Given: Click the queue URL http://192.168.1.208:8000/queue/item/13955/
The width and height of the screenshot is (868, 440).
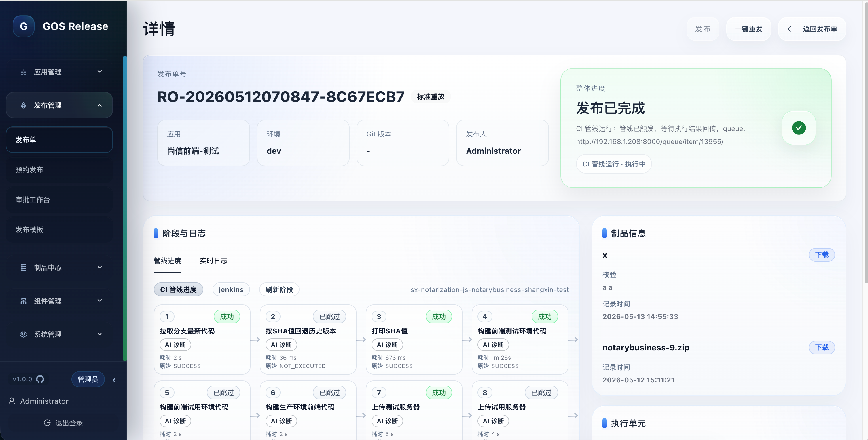Looking at the screenshot, I should [x=650, y=141].
